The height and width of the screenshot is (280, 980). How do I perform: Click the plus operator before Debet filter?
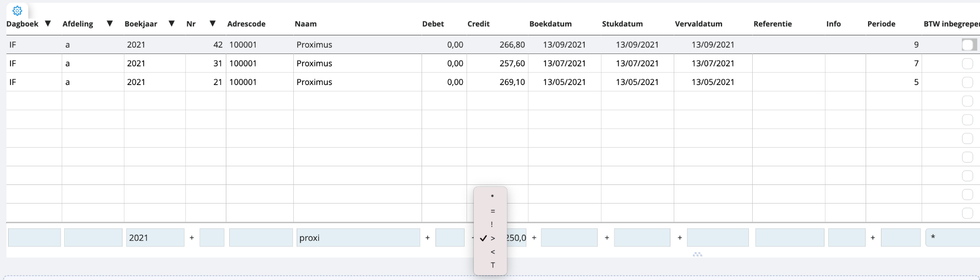[x=427, y=237]
